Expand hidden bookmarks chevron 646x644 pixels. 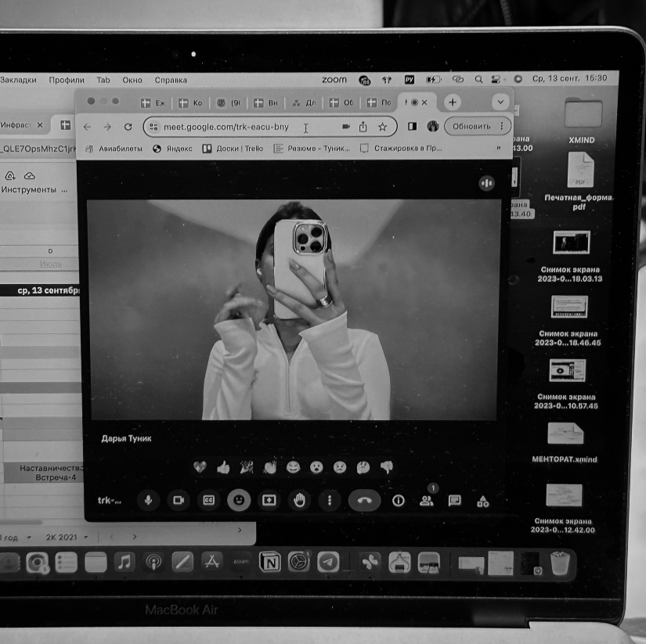point(499,147)
